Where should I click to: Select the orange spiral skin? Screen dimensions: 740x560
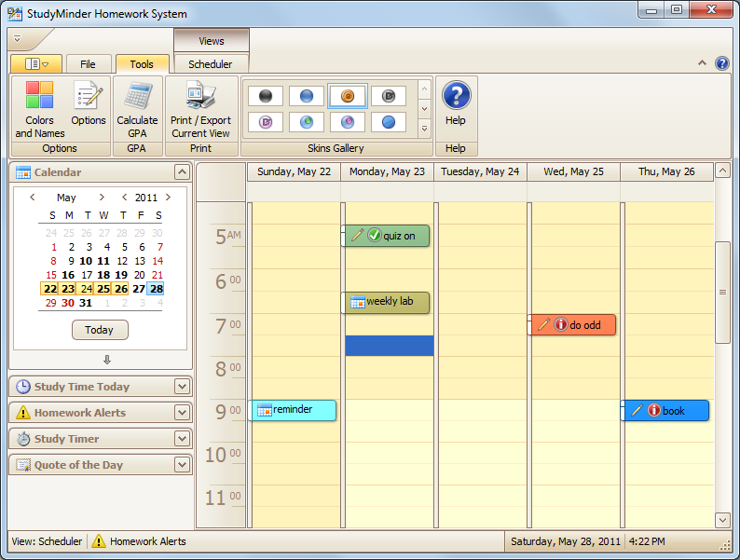coord(348,96)
